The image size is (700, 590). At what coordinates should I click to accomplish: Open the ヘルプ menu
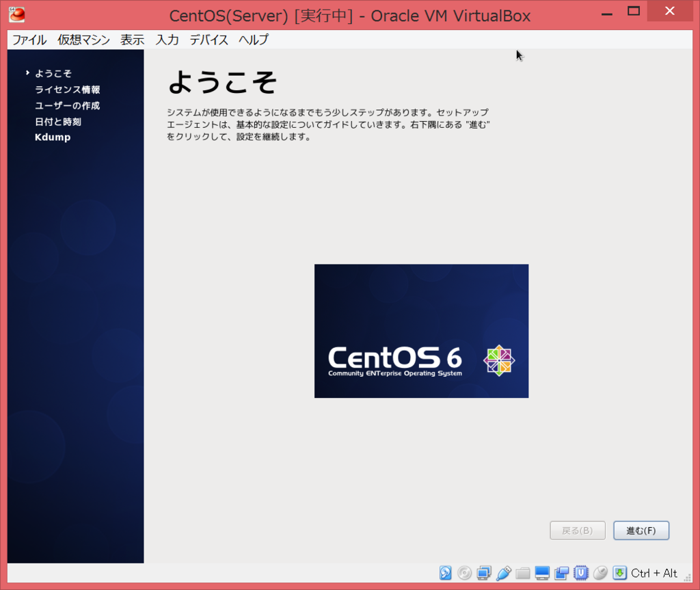(x=254, y=40)
